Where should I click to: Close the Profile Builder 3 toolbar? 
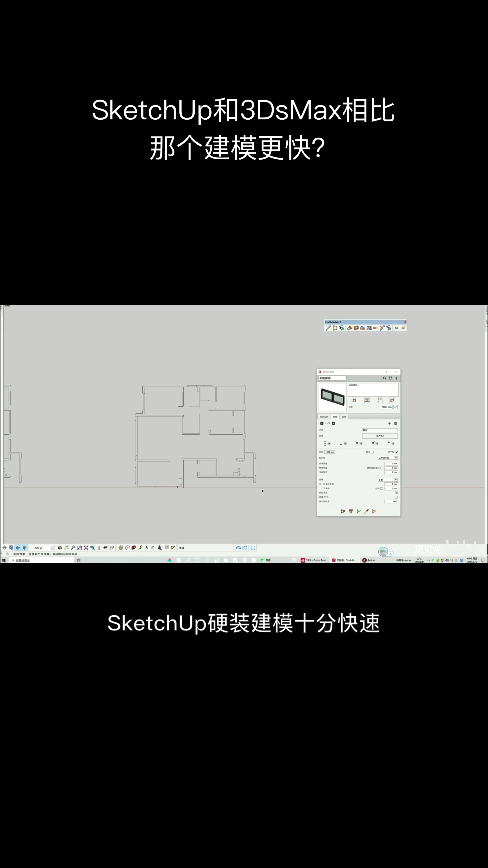pos(405,322)
